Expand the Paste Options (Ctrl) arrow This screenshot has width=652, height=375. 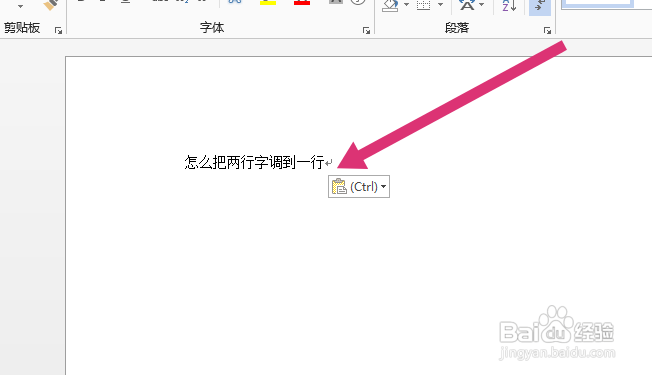383,187
